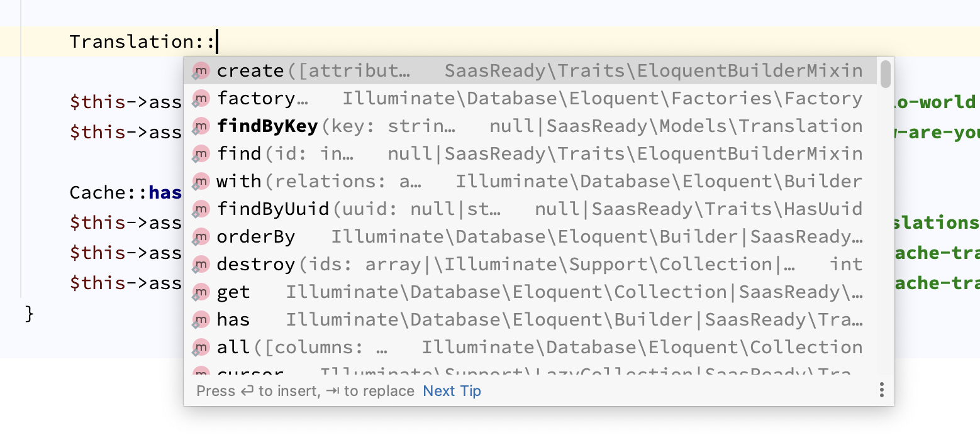The height and width of the screenshot is (445, 980).
Task: Click the method icon beside orderBy
Action: pos(201,237)
